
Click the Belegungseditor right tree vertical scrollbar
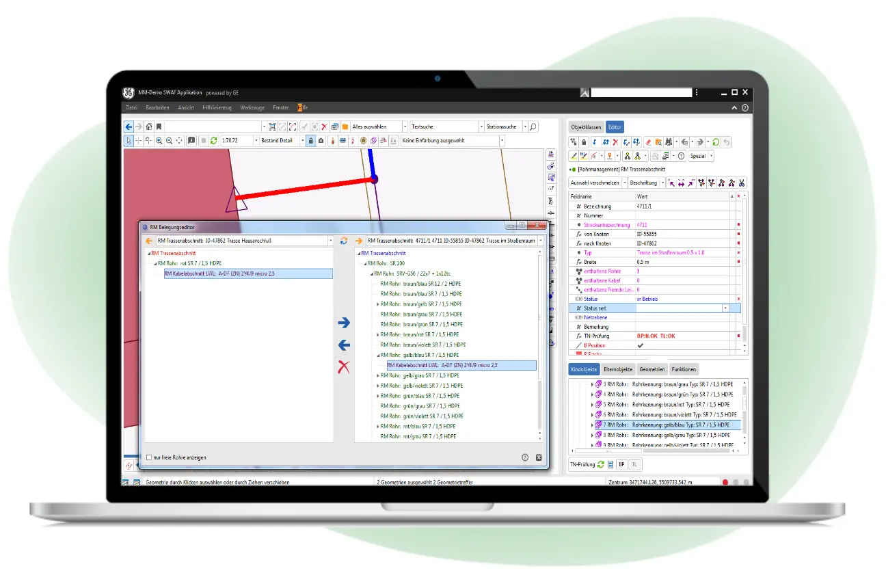(539, 347)
